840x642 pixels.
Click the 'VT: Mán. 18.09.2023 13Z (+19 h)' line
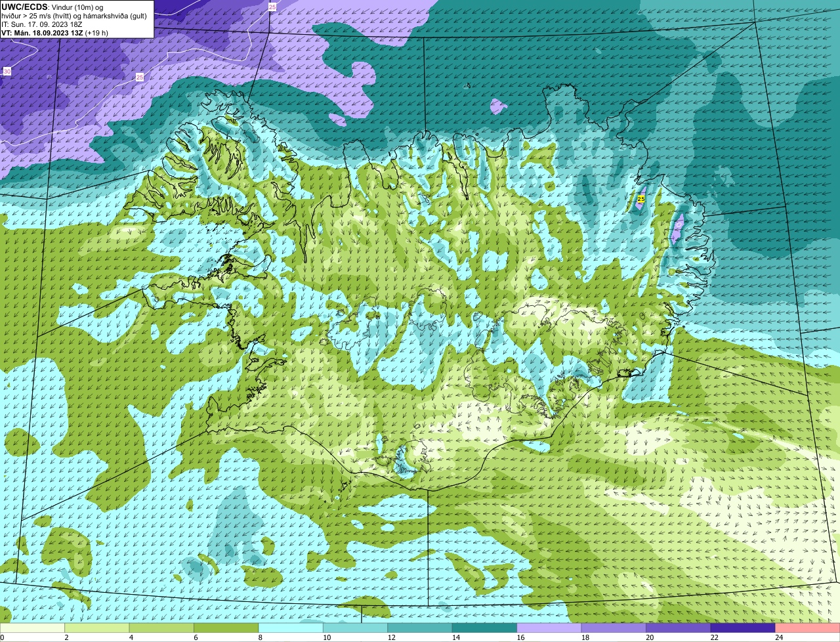tap(55, 33)
